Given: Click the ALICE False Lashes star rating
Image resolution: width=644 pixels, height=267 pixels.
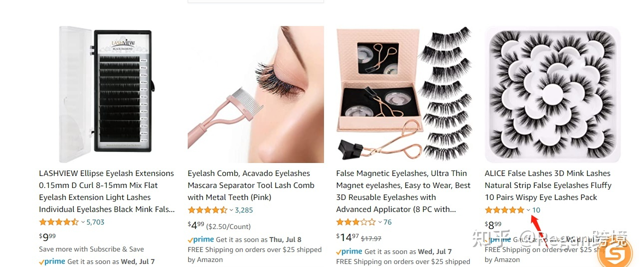Looking at the screenshot, I should point(505,210).
